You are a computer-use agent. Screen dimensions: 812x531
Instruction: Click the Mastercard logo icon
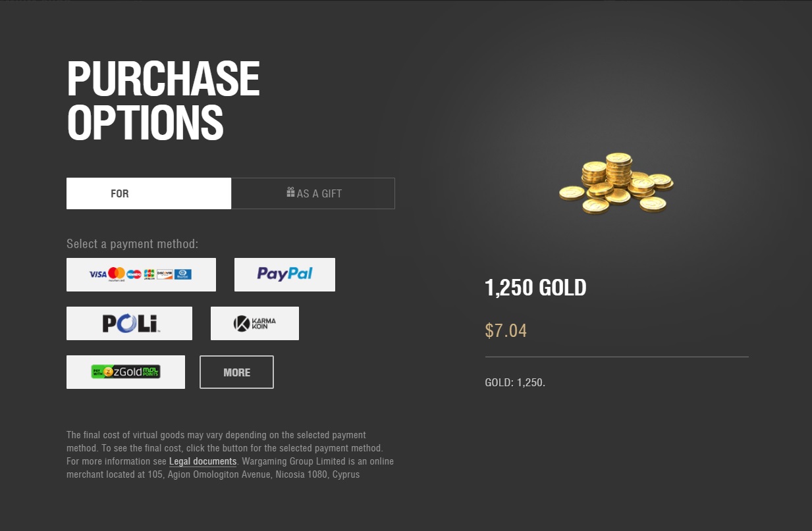click(x=117, y=274)
